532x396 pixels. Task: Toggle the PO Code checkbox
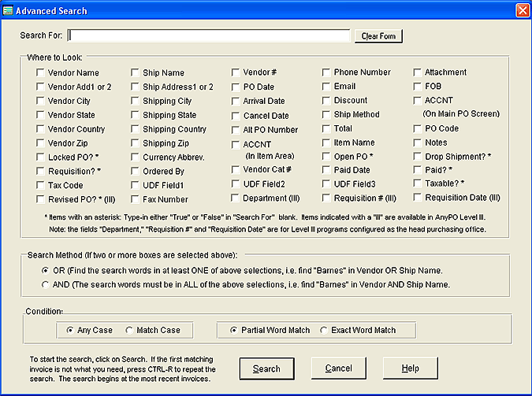click(417, 129)
